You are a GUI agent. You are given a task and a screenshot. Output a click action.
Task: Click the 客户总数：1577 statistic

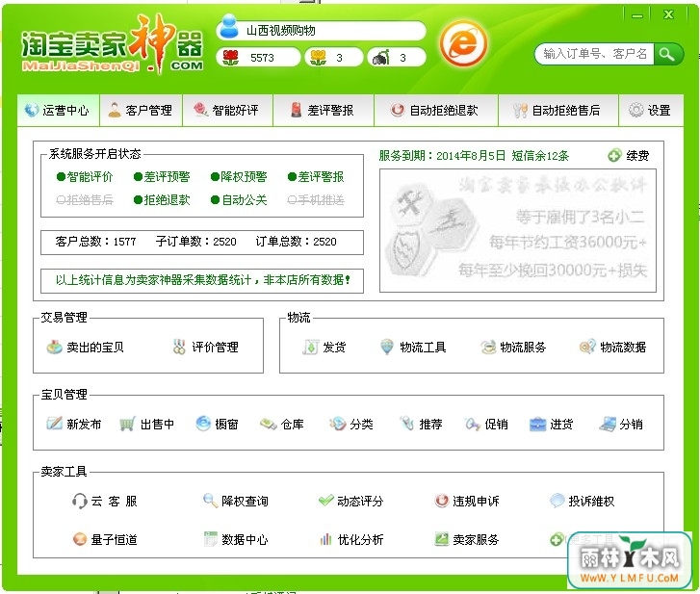95,242
